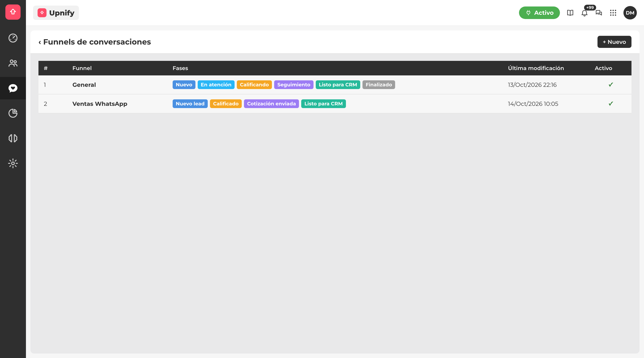Click Listo para CRM tag in General row
This screenshot has height=358, width=644.
tap(338, 85)
